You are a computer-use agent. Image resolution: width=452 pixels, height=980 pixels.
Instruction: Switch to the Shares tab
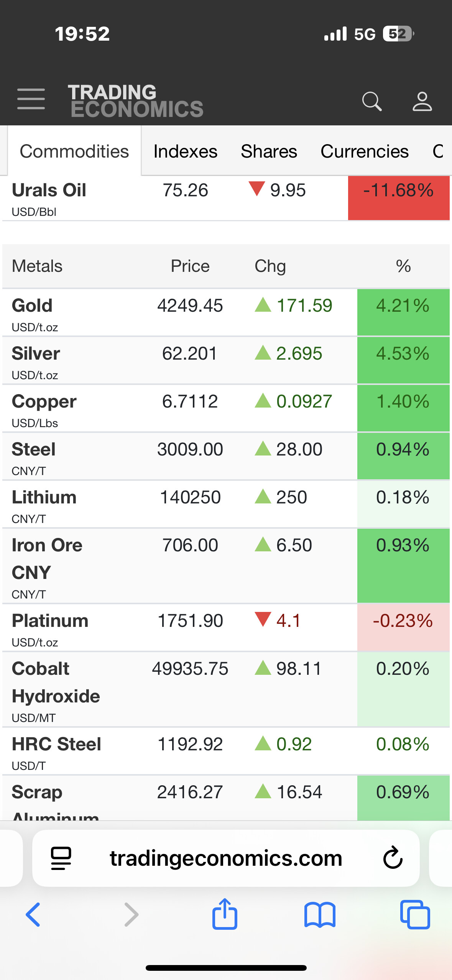click(269, 151)
